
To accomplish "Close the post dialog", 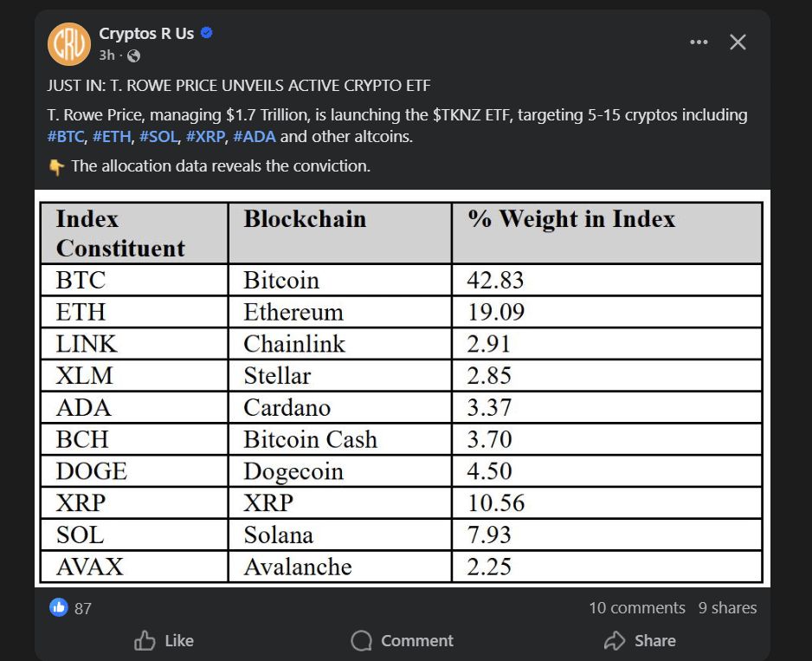I will point(738,42).
